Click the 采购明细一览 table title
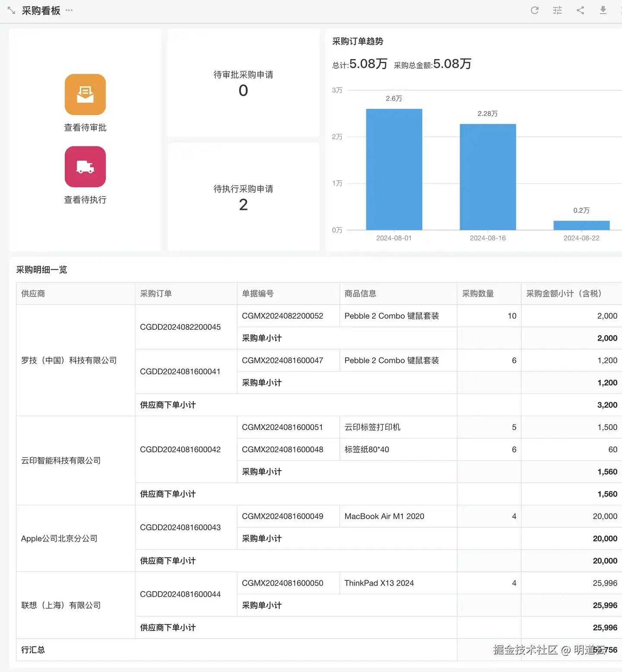 (x=41, y=270)
